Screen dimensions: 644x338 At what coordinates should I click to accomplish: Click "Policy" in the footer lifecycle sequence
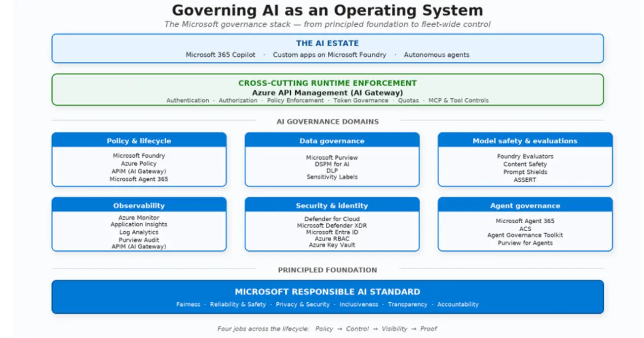pyautogui.click(x=324, y=328)
